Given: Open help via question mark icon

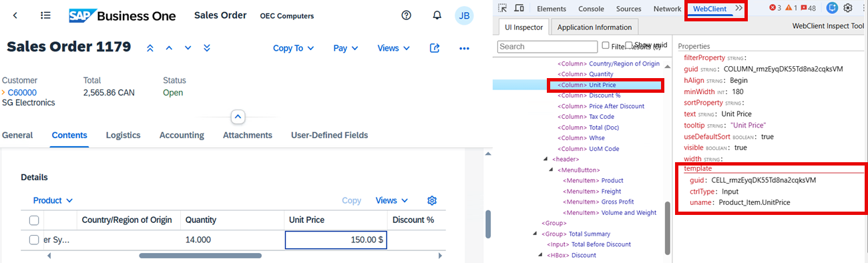Looking at the screenshot, I should (406, 15).
